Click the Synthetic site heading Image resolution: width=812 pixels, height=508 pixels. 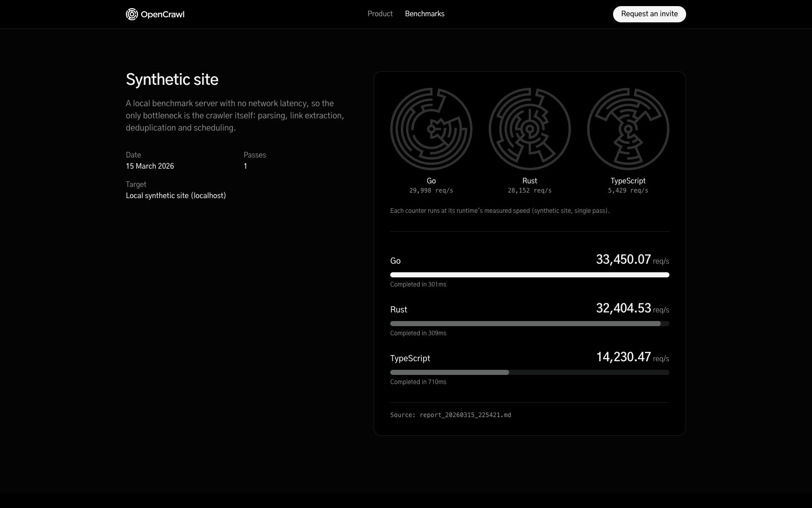172,80
